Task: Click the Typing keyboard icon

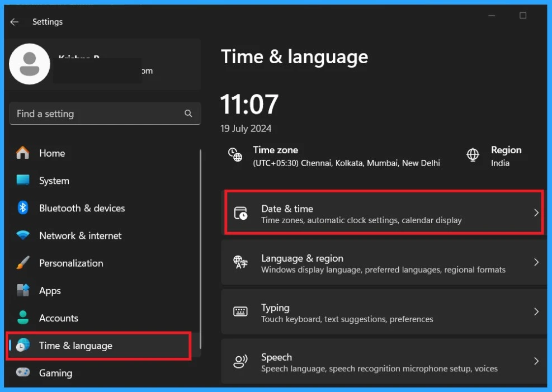Action: (x=240, y=312)
